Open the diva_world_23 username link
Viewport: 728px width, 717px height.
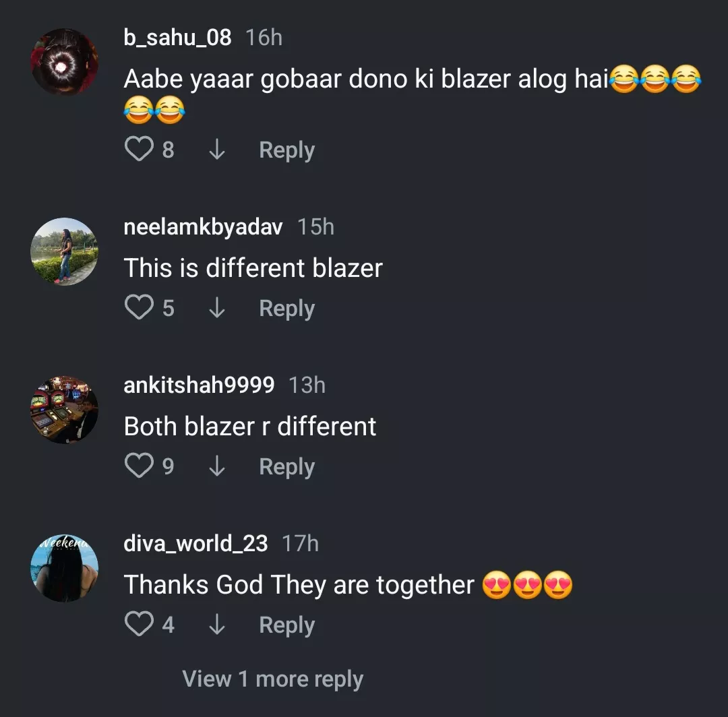[195, 543]
